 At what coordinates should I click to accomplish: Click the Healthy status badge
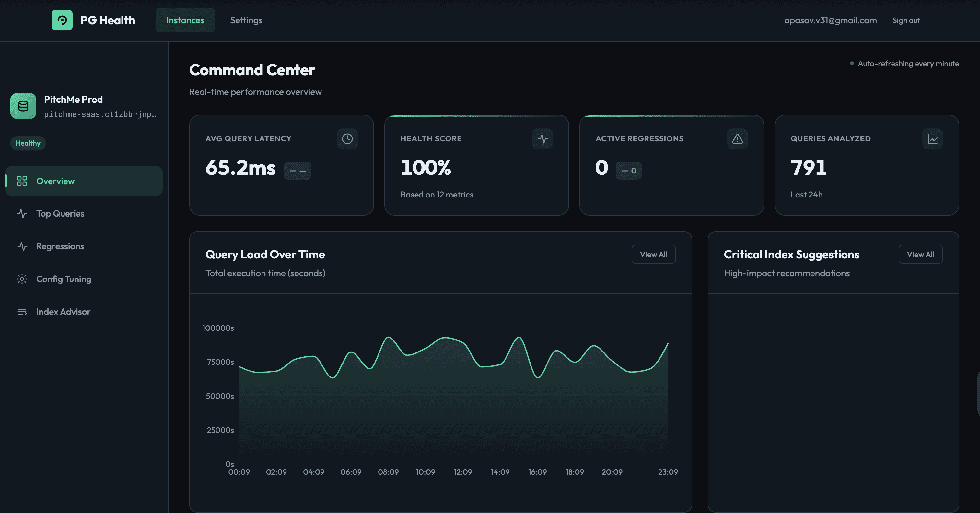point(28,143)
